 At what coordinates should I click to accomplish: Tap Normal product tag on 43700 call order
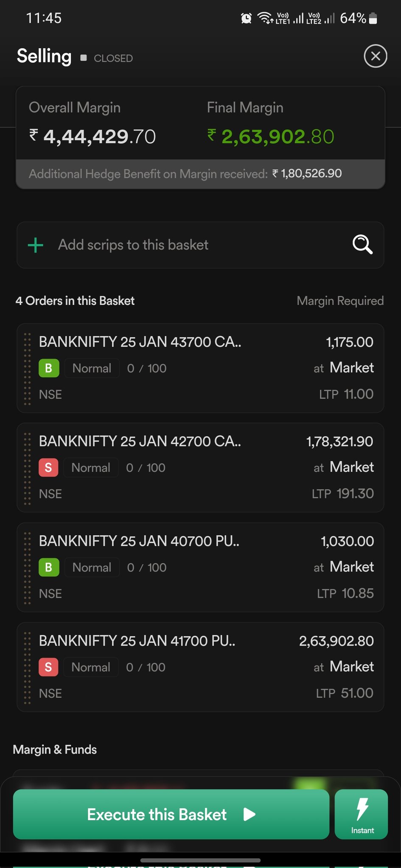point(92,368)
